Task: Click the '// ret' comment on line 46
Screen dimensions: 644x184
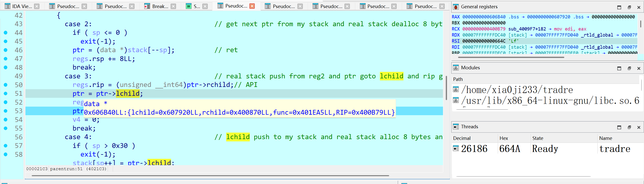Action: [x=226, y=50]
